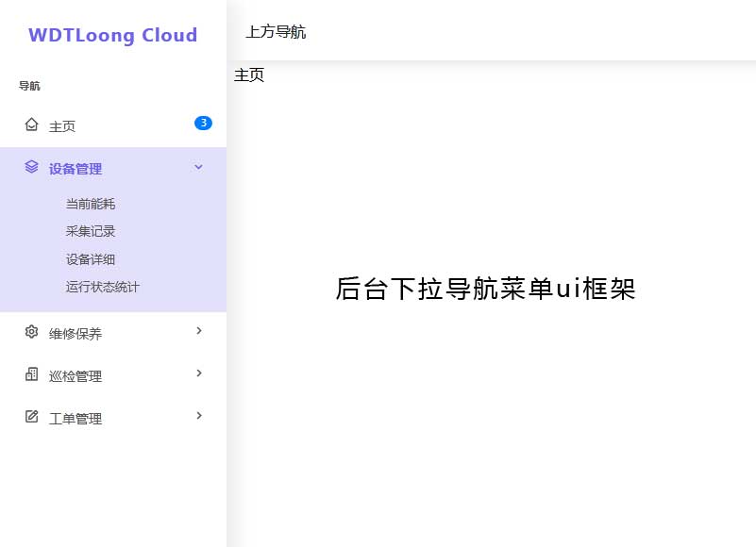Click the 上方导航 text in top bar

[x=276, y=32]
